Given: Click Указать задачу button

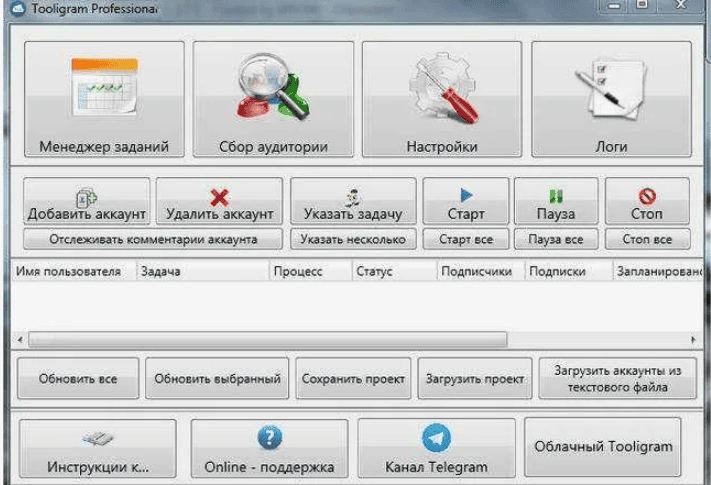Looking at the screenshot, I should (x=353, y=201).
